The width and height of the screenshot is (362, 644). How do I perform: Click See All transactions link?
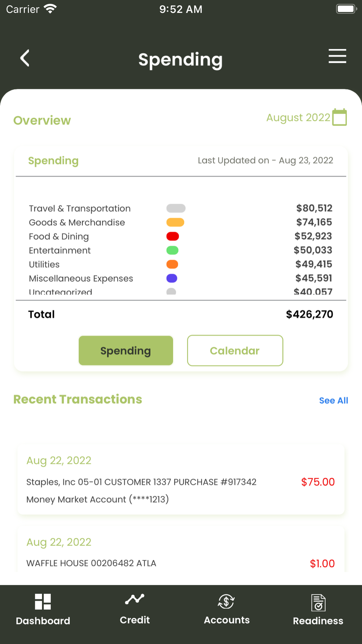coord(333,401)
